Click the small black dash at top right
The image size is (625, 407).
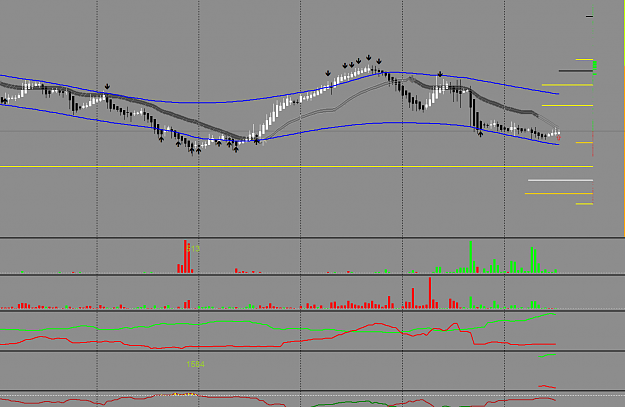tap(590, 16)
